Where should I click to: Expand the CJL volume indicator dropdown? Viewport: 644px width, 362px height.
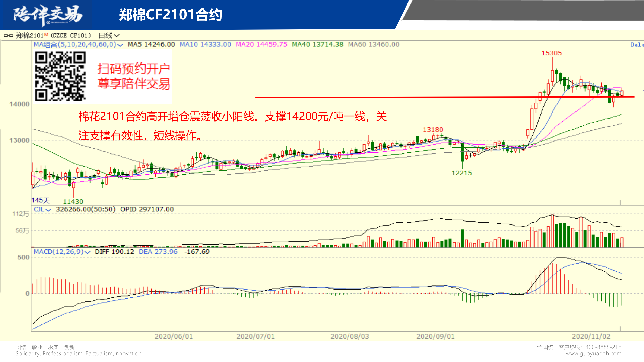[x=48, y=210]
